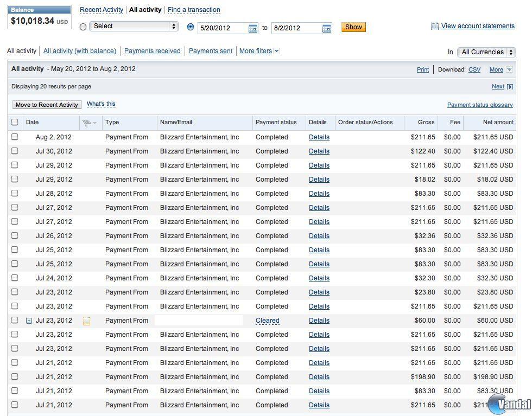Image resolution: width=532 pixels, height=416 pixels.
Task: Select the radio button beside the Select dropdown
Action: 83,27
